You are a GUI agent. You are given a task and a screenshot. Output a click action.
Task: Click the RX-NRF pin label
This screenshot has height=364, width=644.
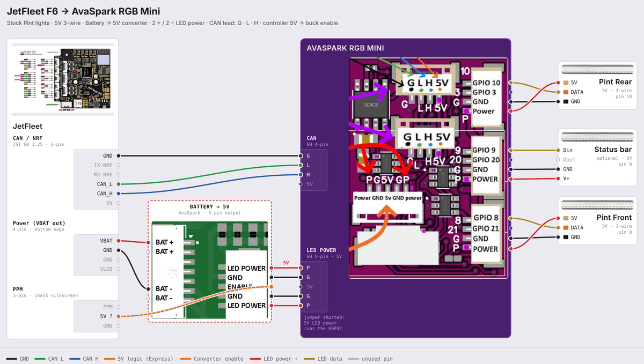[103, 175]
